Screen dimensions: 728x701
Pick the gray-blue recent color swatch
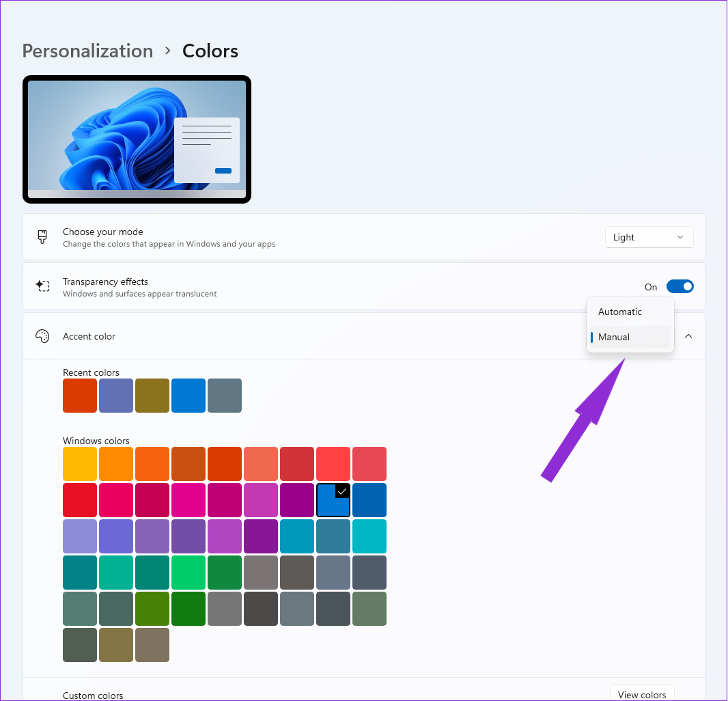(x=225, y=396)
